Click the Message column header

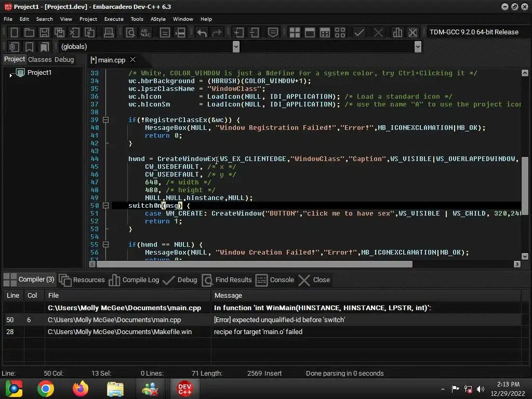tap(366, 296)
